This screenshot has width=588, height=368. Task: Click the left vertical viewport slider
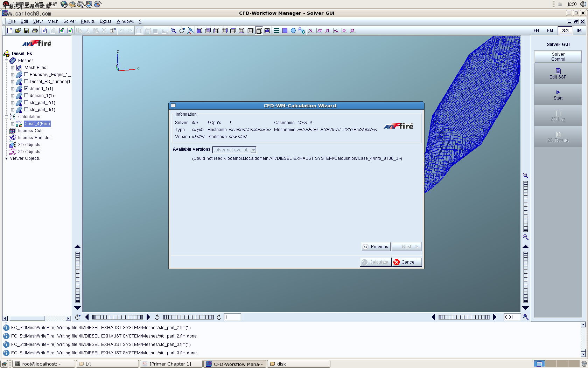pyautogui.click(x=78, y=277)
